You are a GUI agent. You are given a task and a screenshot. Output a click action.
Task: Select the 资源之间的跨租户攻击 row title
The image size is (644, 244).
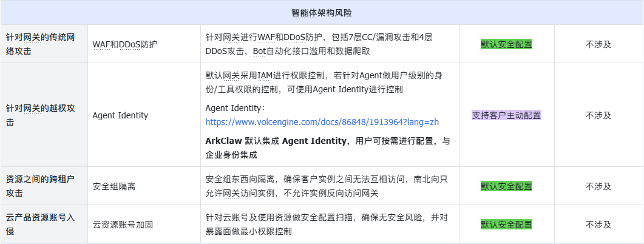tap(40, 186)
